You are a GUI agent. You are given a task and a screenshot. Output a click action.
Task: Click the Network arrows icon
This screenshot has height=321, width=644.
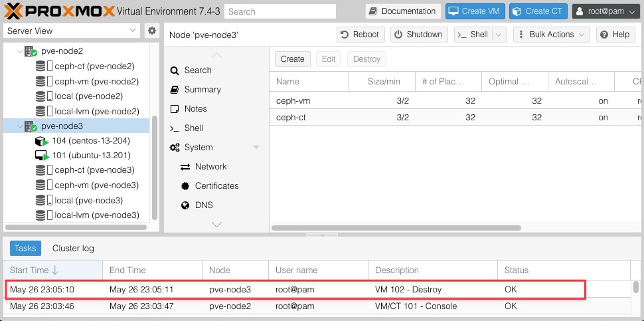185,167
